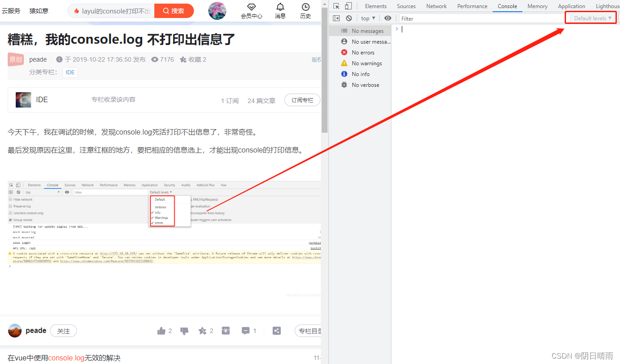Click the 关注 follow button
This screenshot has width=620, height=364.
click(x=63, y=331)
